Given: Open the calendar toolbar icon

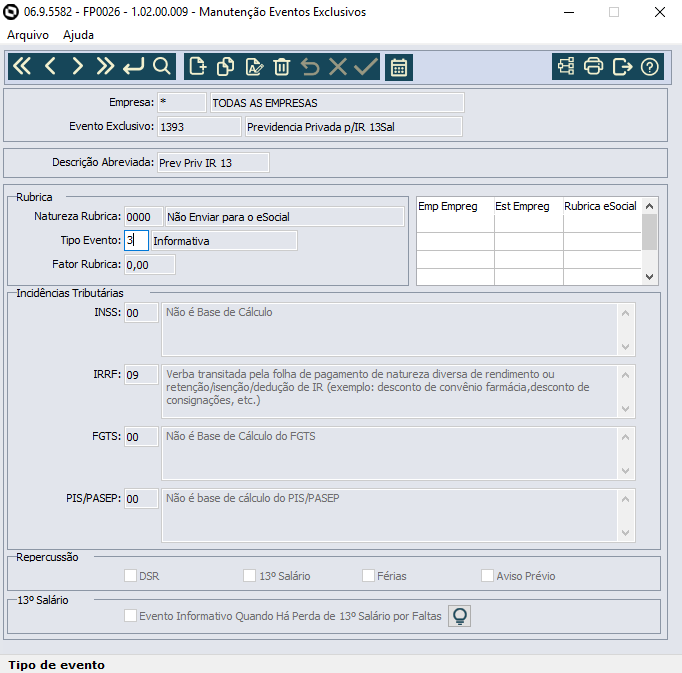Looking at the screenshot, I should (x=399, y=67).
